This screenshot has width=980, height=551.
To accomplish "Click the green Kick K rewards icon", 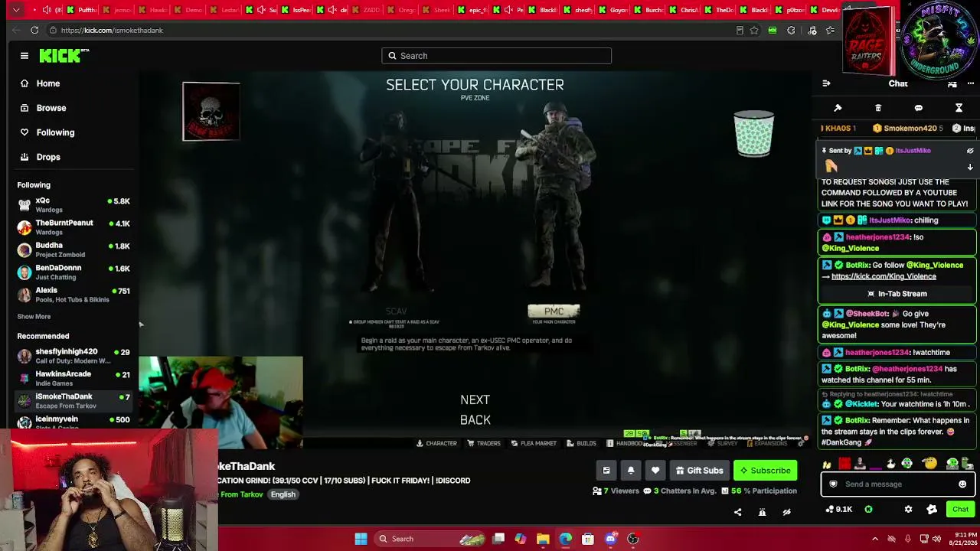I will coord(869,510).
